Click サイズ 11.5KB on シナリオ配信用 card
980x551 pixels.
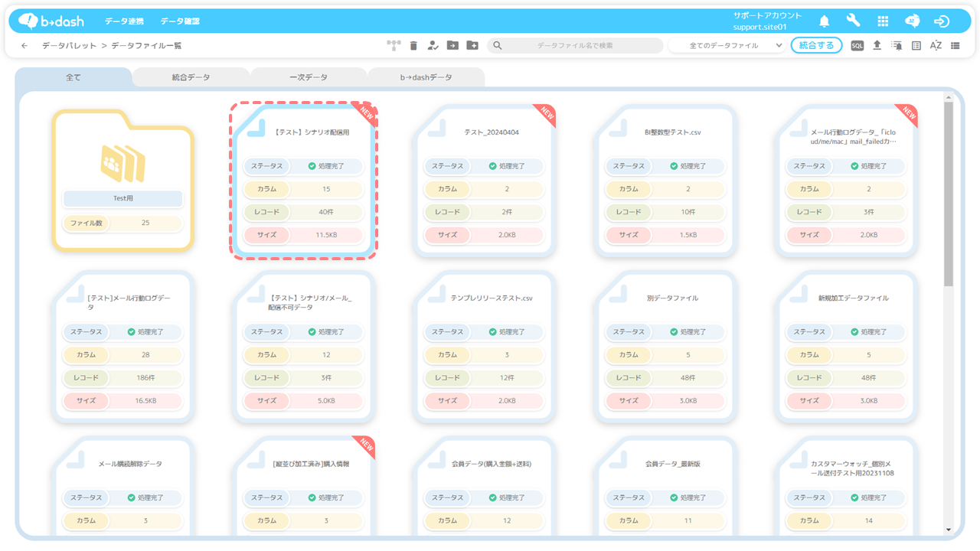click(x=304, y=235)
